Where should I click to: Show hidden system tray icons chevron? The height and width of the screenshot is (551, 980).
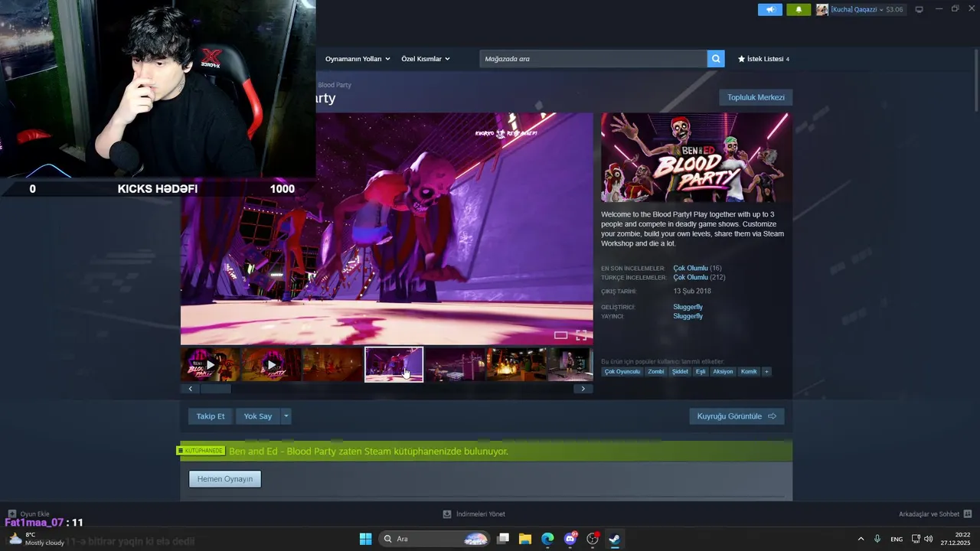(x=861, y=539)
